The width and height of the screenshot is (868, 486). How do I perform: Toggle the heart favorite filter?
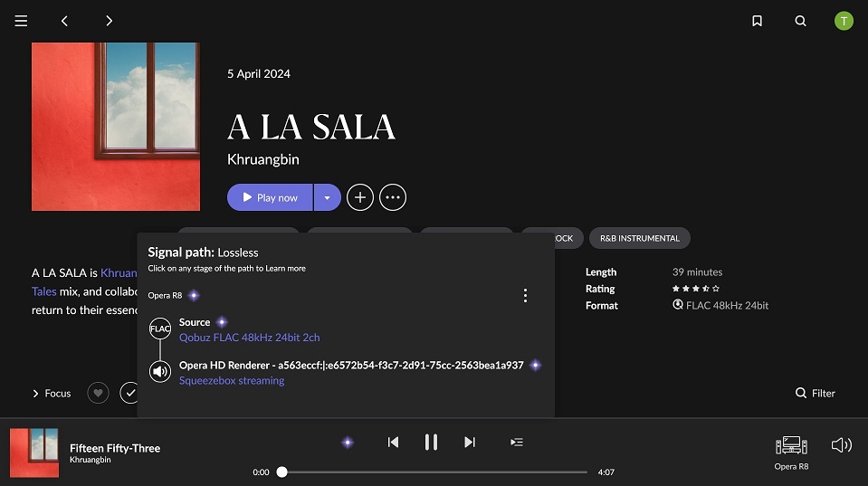click(98, 393)
